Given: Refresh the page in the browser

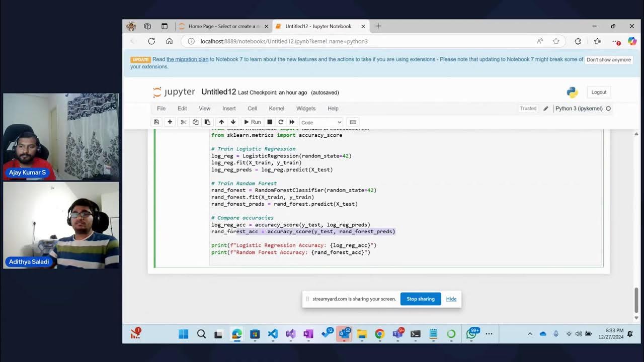Looking at the screenshot, I should coord(151,41).
